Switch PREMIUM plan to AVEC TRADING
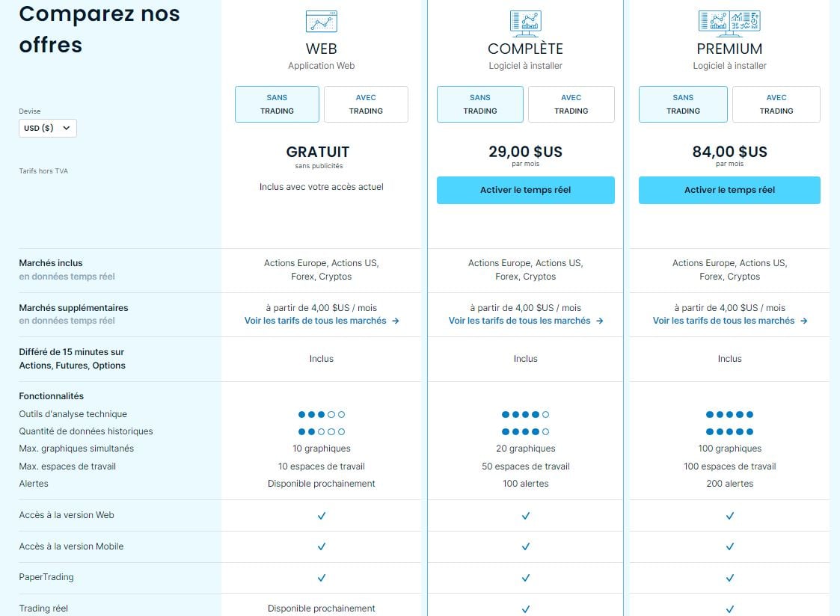 point(776,104)
